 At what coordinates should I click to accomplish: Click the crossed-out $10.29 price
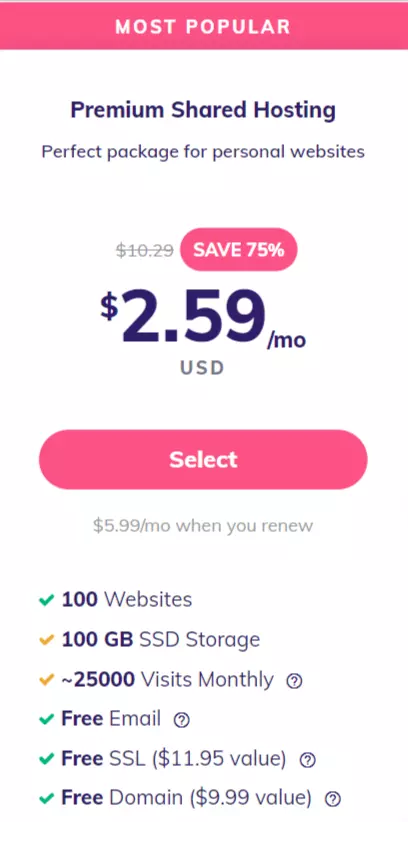point(145,251)
